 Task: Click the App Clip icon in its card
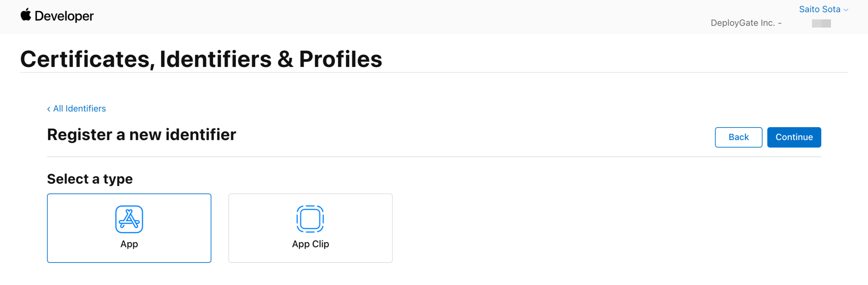(x=310, y=219)
